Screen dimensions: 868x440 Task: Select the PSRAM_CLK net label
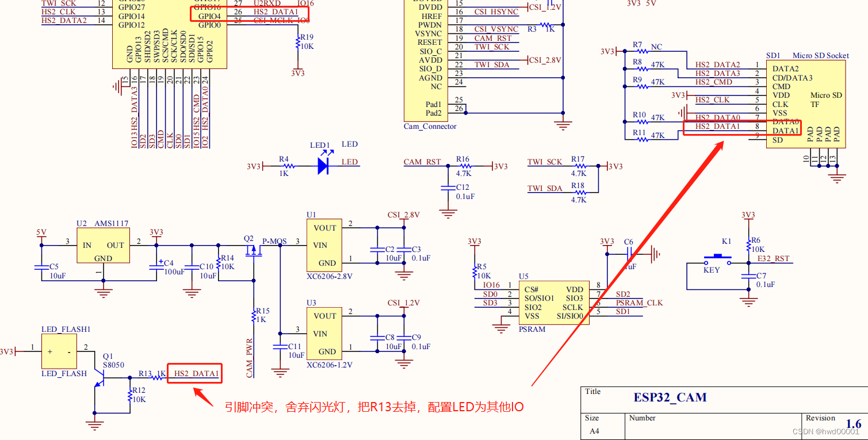[639, 303]
